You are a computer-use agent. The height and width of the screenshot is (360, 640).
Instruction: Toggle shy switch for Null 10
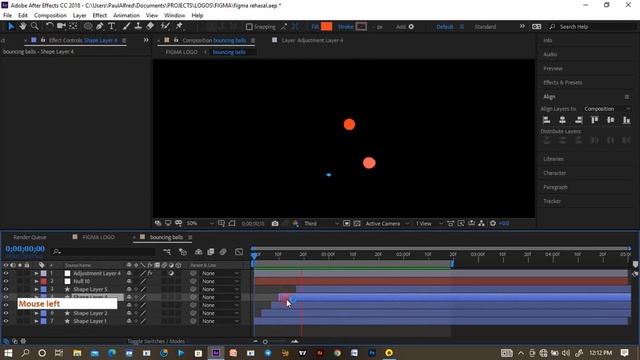tap(129, 281)
